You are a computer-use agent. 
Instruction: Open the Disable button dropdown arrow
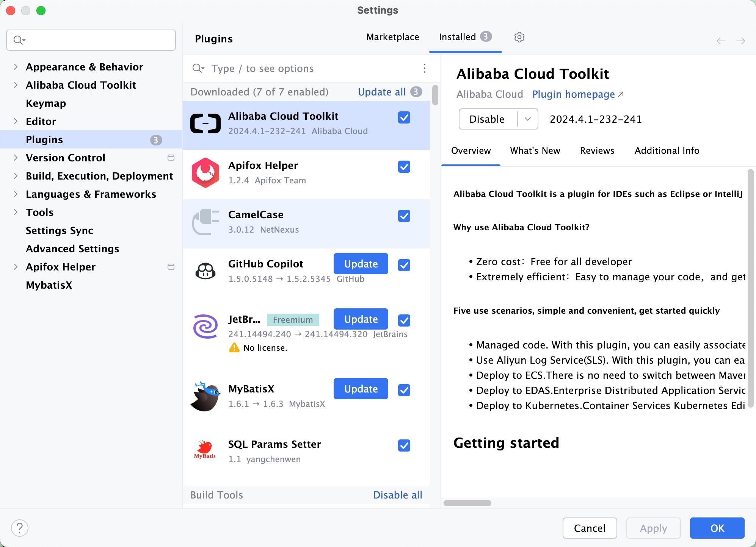point(527,119)
